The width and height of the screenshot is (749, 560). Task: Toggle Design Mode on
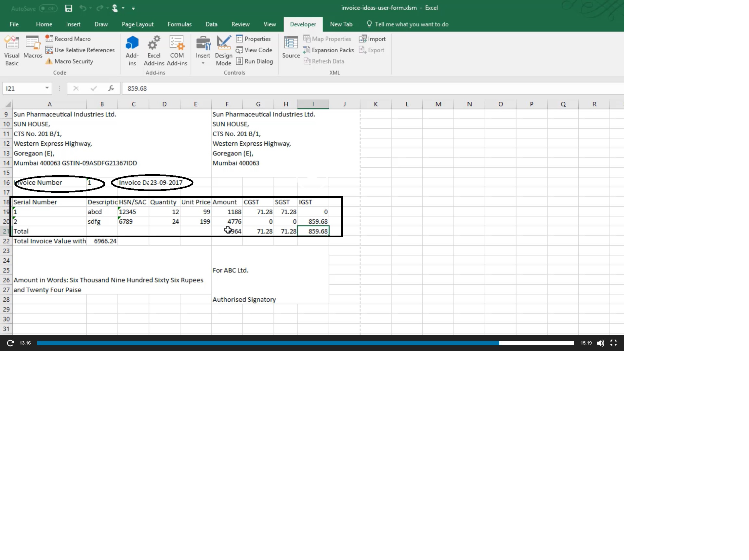tap(223, 50)
